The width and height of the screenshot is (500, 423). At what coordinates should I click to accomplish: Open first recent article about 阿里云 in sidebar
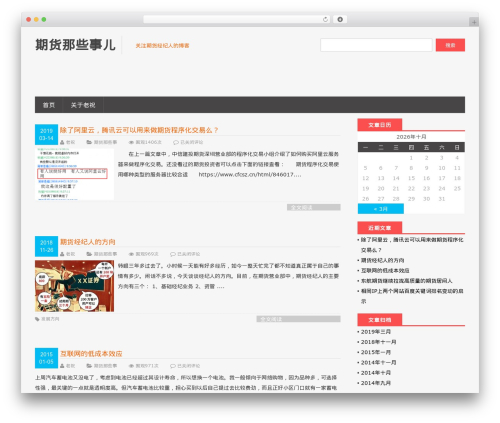[x=412, y=245]
